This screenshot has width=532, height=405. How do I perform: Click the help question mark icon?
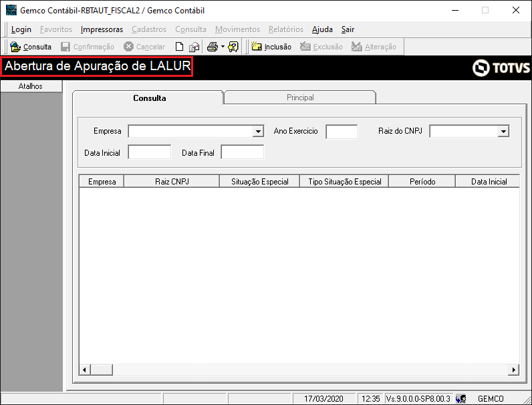[x=233, y=47]
